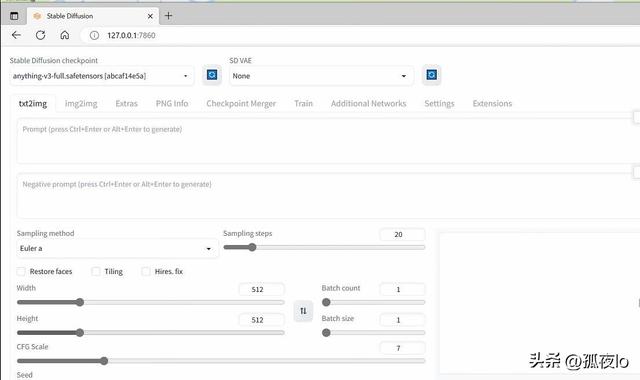Enable Restore faces checkbox
The height and width of the screenshot is (380, 640).
(x=21, y=271)
